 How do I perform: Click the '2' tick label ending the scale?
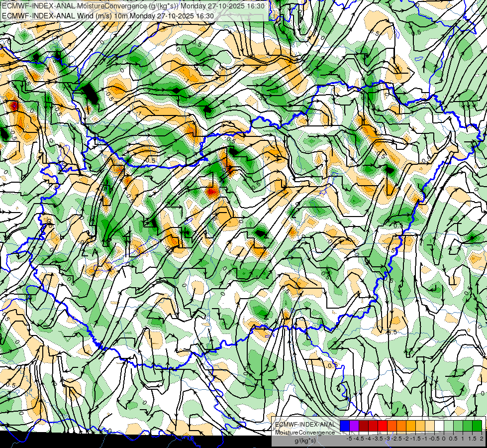coord(482,439)
